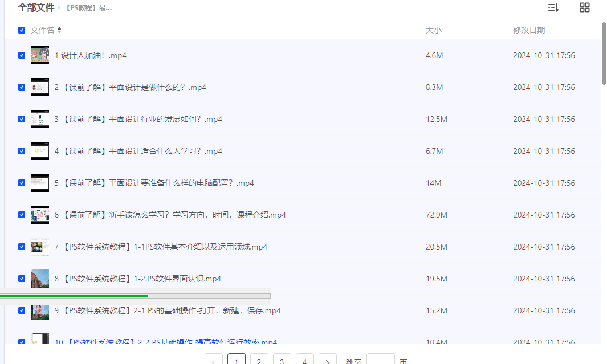Open thumbnail of 1-1PS软件基本介绍 file
The width and height of the screenshot is (607, 364).
pos(40,247)
